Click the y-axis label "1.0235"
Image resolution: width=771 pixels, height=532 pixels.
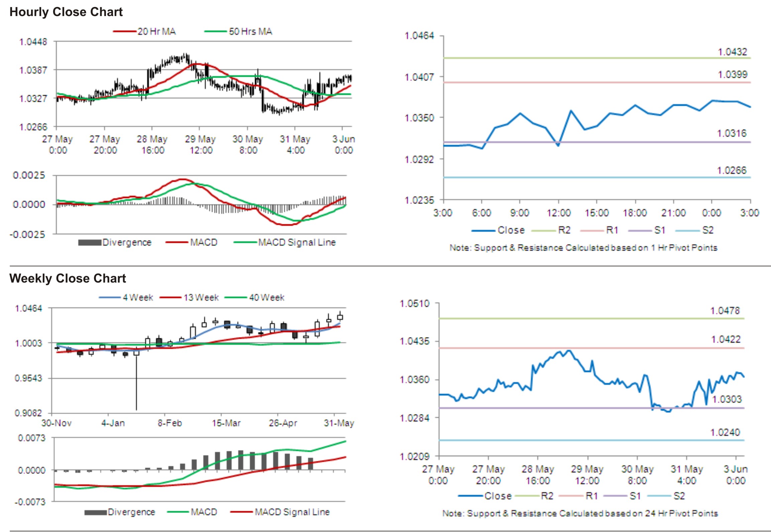click(419, 200)
